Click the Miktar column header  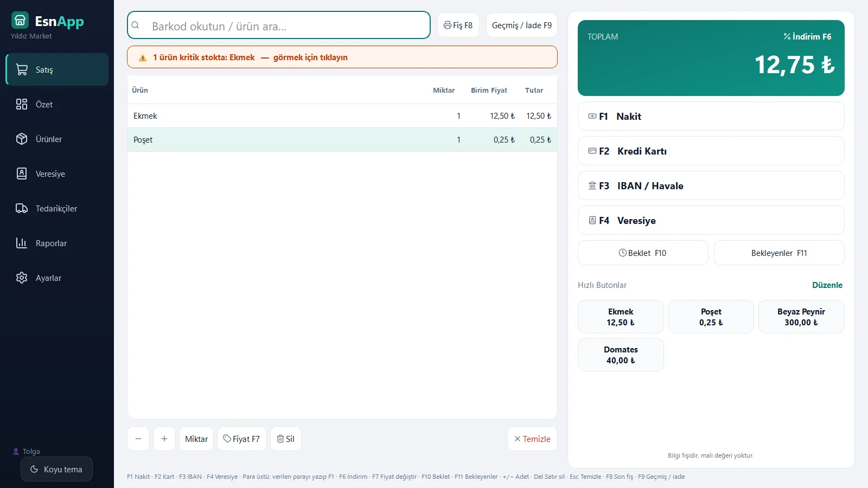tap(444, 90)
